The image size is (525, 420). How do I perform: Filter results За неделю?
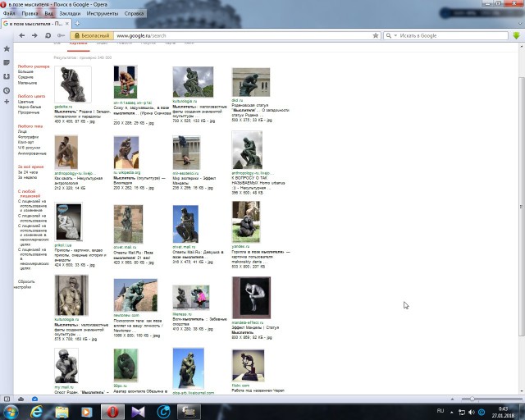(27, 177)
